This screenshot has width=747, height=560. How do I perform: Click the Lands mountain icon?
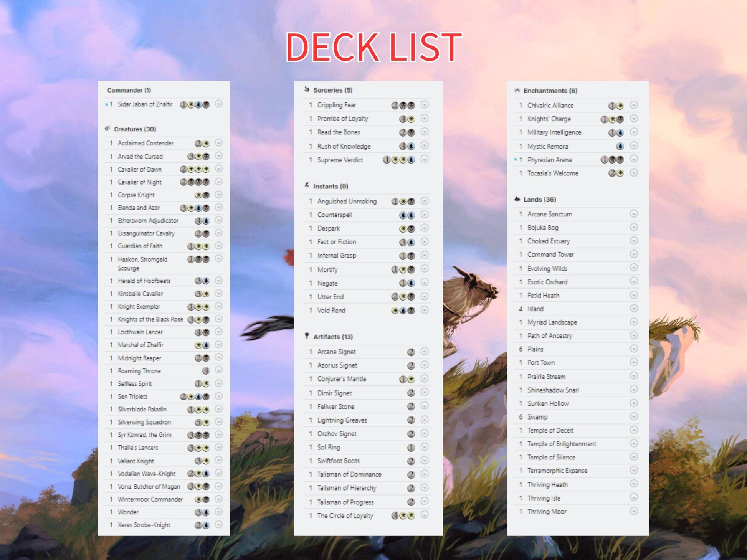(517, 199)
